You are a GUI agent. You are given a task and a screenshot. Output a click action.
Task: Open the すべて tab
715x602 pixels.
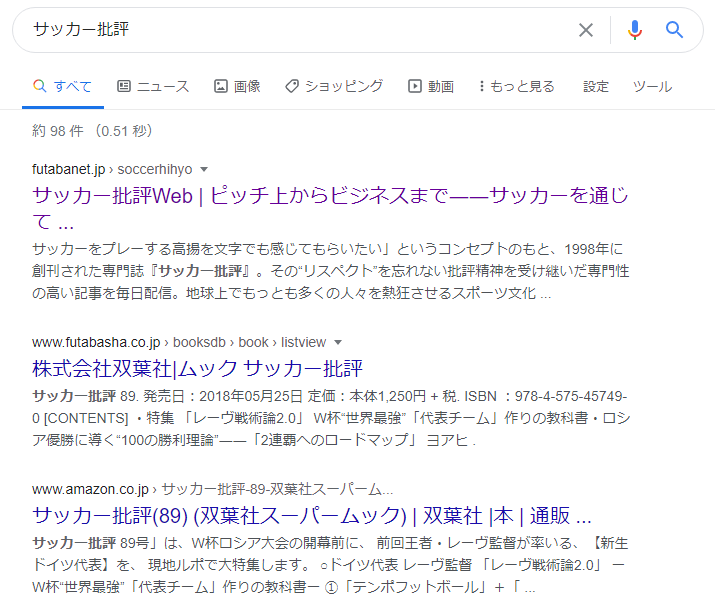click(x=63, y=86)
